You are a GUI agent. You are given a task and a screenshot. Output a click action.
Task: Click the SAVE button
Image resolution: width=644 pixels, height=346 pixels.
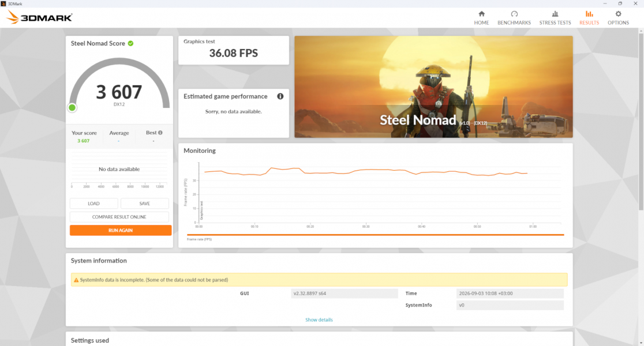pos(145,204)
